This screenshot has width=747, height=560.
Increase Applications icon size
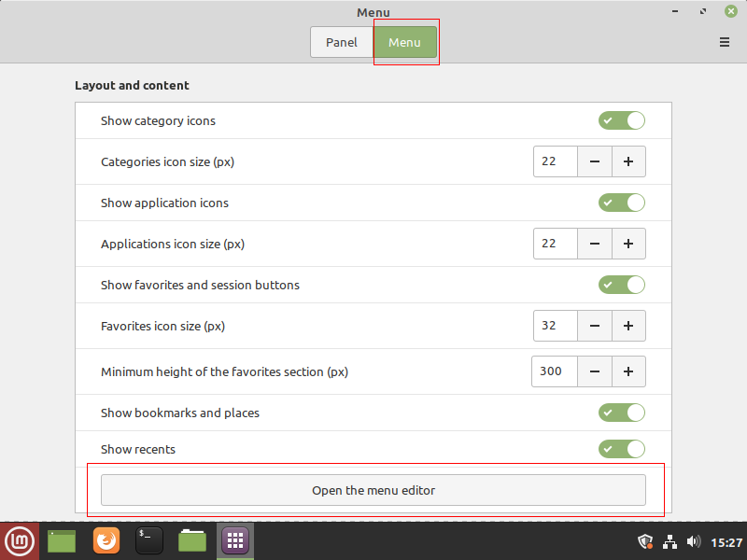click(628, 244)
